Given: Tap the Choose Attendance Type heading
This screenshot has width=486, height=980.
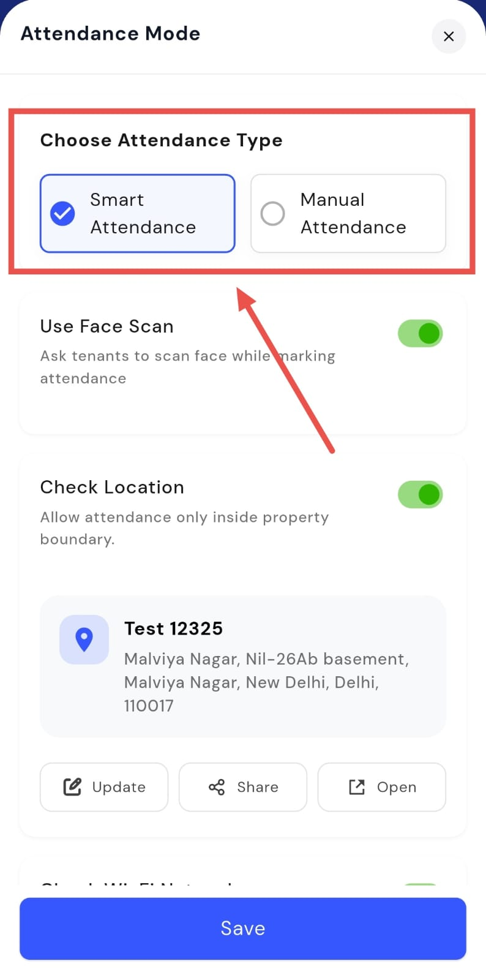Looking at the screenshot, I should [162, 141].
